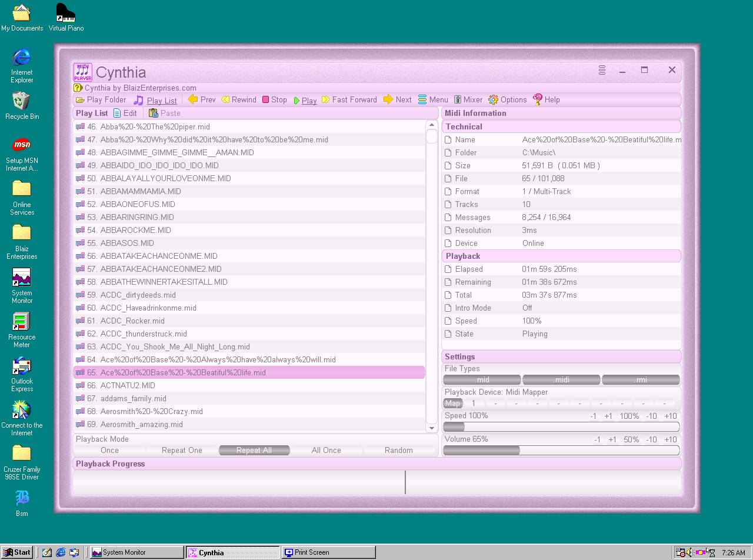Open the Windows Start menu

coord(17,552)
